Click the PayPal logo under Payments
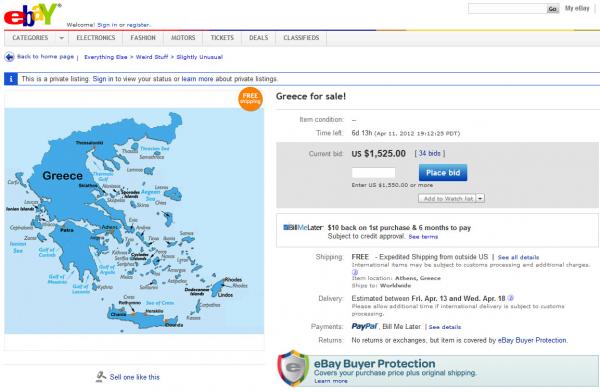 click(364, 327)
